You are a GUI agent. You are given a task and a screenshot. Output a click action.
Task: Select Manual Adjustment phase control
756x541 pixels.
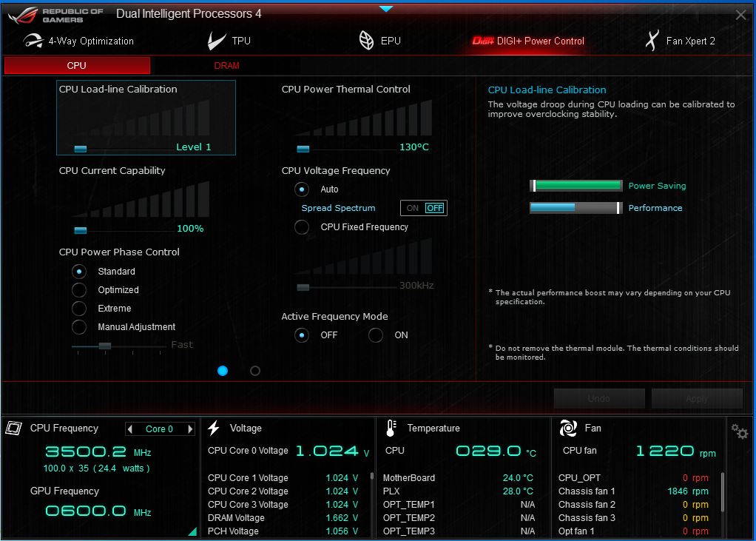tap(79, 327)
